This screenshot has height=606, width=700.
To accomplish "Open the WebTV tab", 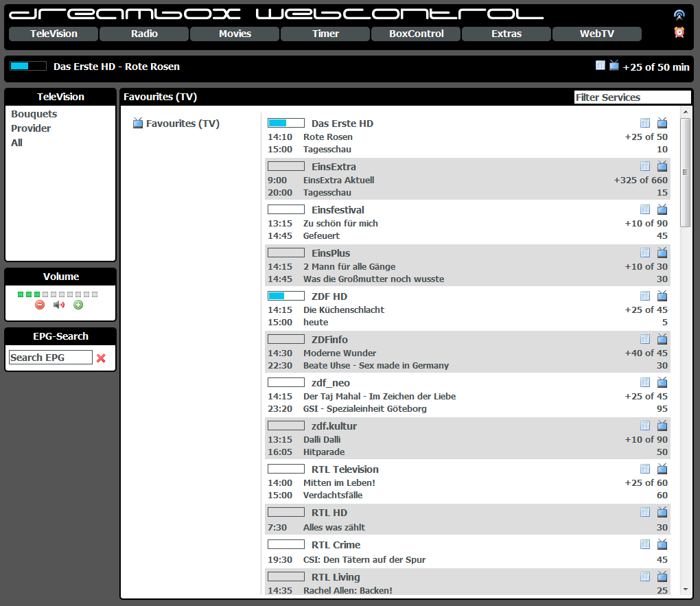I will [597, 34].
